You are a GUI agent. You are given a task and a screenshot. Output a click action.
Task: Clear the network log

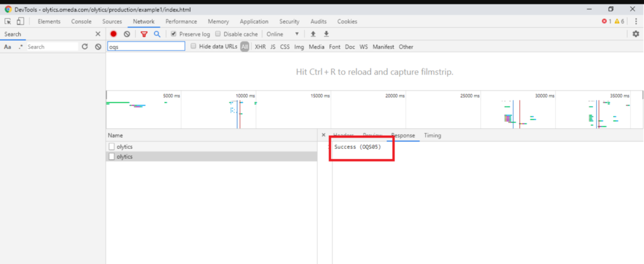(126, 34)
